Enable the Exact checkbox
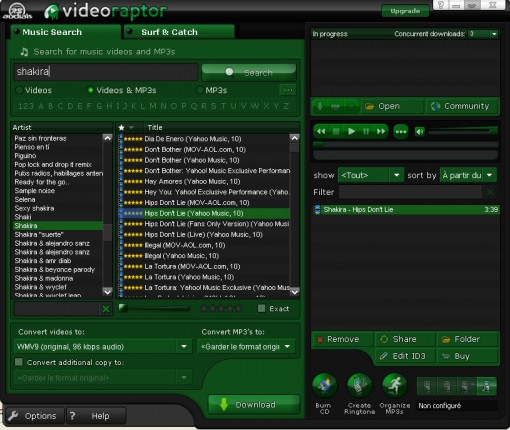 [x=262, y=308]
